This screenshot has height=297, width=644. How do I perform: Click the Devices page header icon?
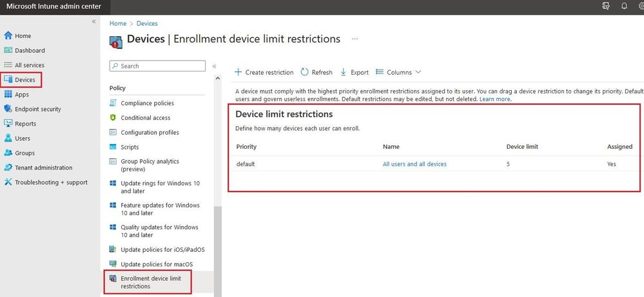click(116, 42)
